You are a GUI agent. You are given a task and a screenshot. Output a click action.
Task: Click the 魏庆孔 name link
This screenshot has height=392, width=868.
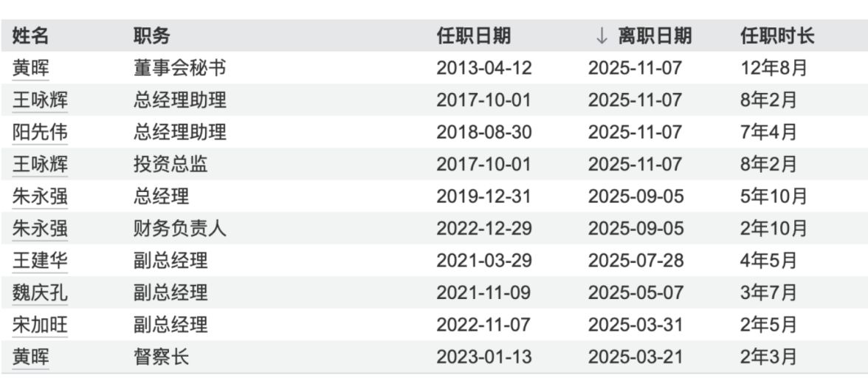(40, 292)
